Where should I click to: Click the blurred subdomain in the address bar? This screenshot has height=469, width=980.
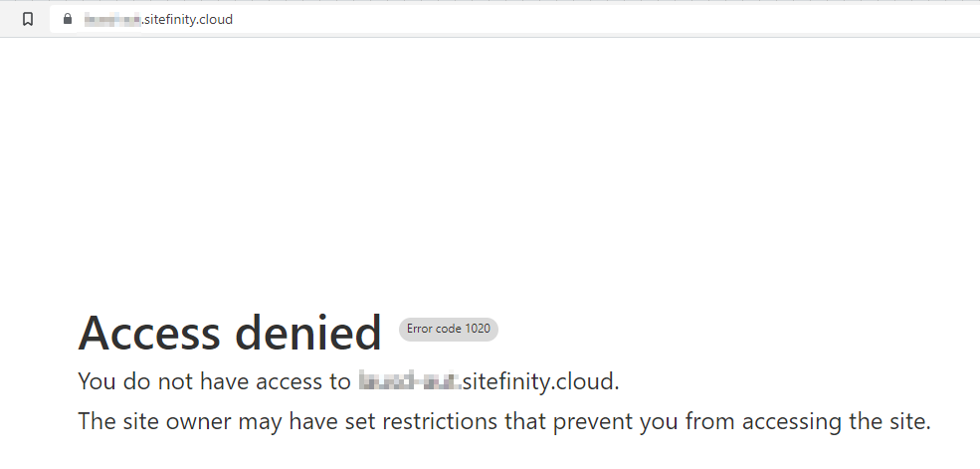coord(112,19)
